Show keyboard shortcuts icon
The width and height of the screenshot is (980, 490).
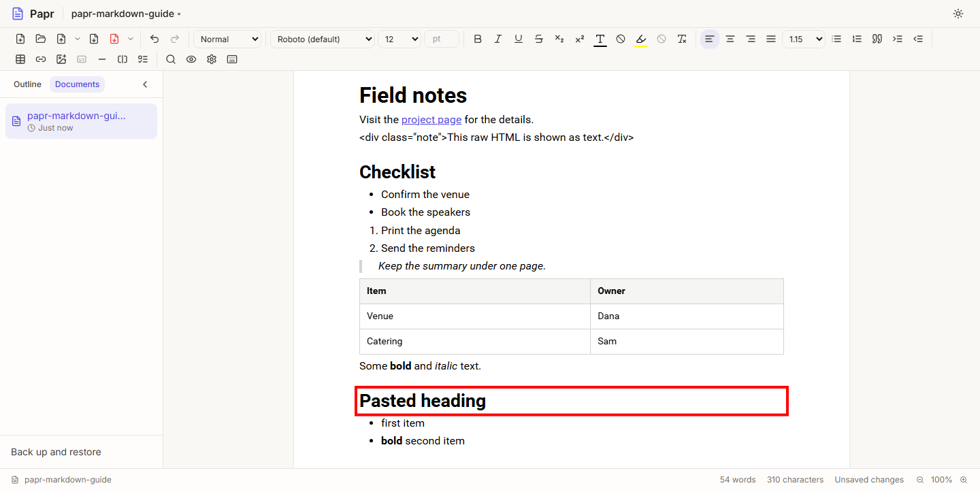232,59
